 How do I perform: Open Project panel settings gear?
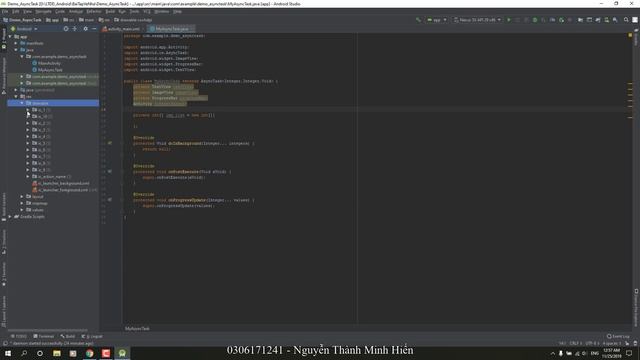tap(85, 29)
